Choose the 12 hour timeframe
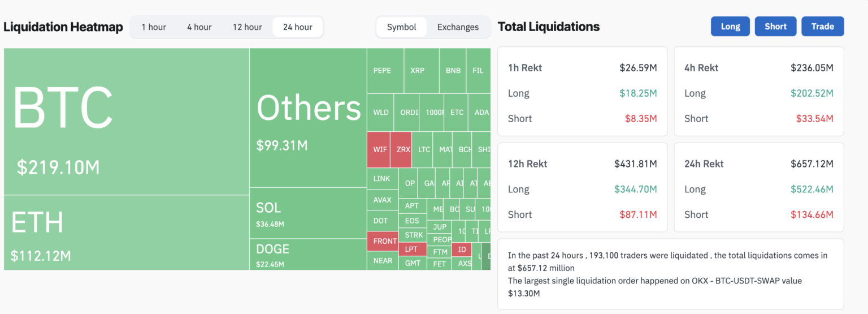Screen dimensions: 868x314 coord(247,27)
